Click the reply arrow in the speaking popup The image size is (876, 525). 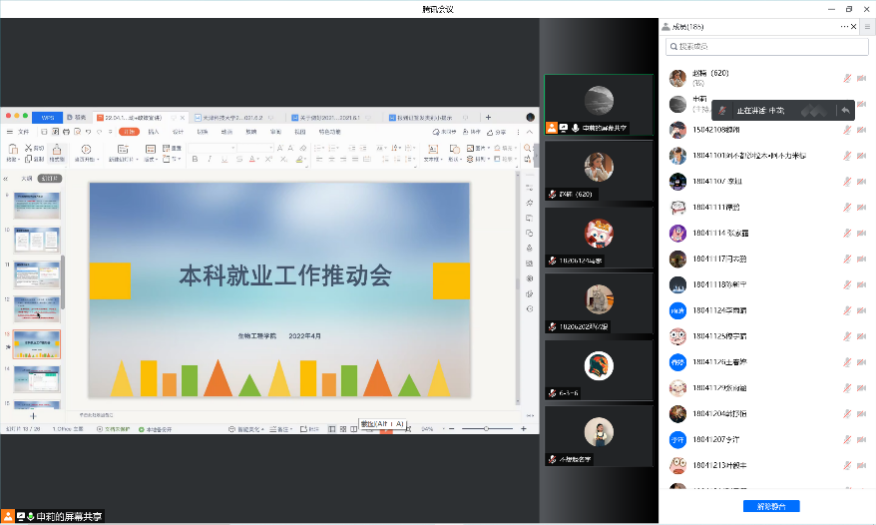(845, 110)
